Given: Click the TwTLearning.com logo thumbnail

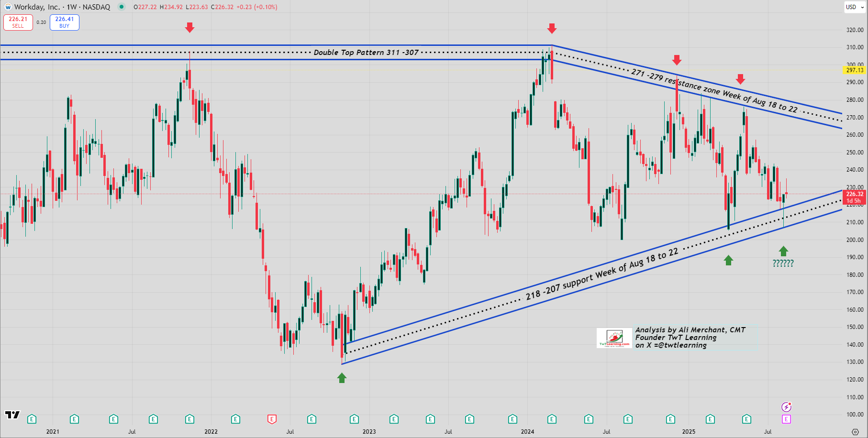Looking at the screenshot, I should tap(614, 338).
